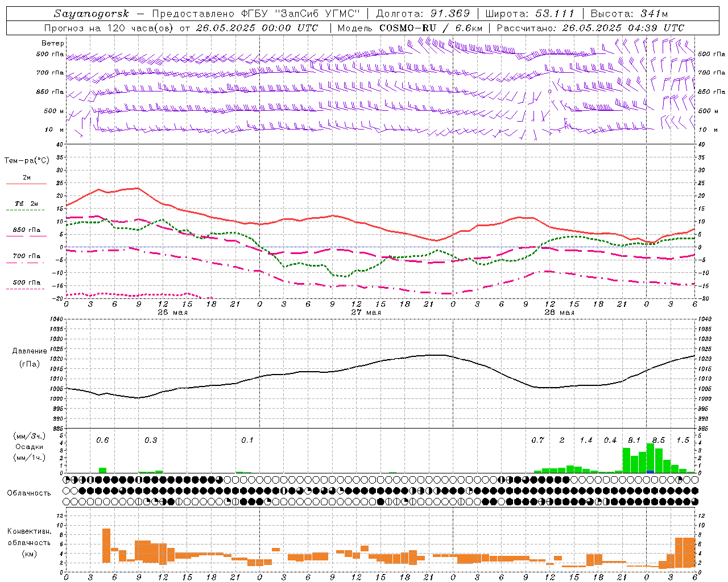The width and height of the screenshot is (728, 582).
Task: Select the 'Предоставлено ФГБУ "ЗапСиб УГМС"' header text
Action: point(255,14)
